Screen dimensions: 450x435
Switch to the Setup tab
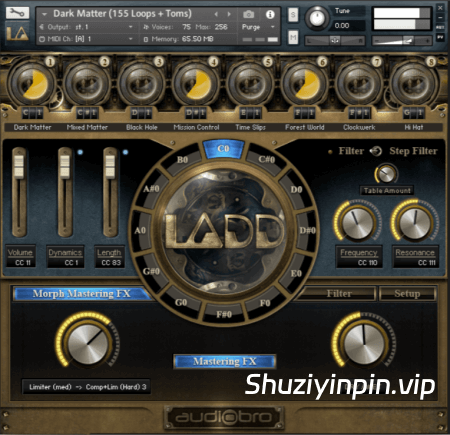(x=407, y=294)
